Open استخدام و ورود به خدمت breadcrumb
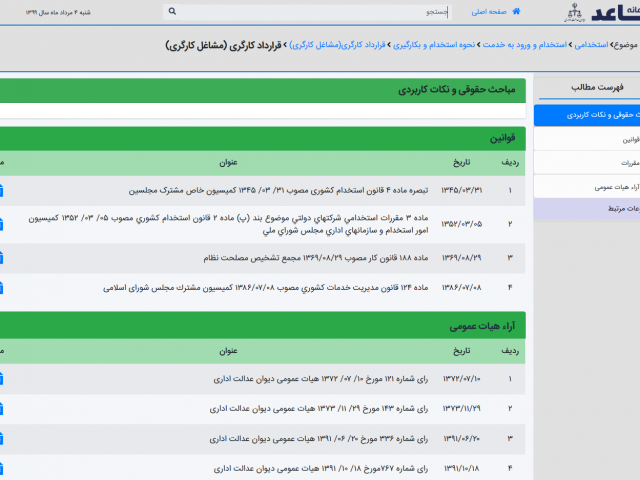This screenshot has width=640, height=480. pyautogui.click(x=523, y=45)
